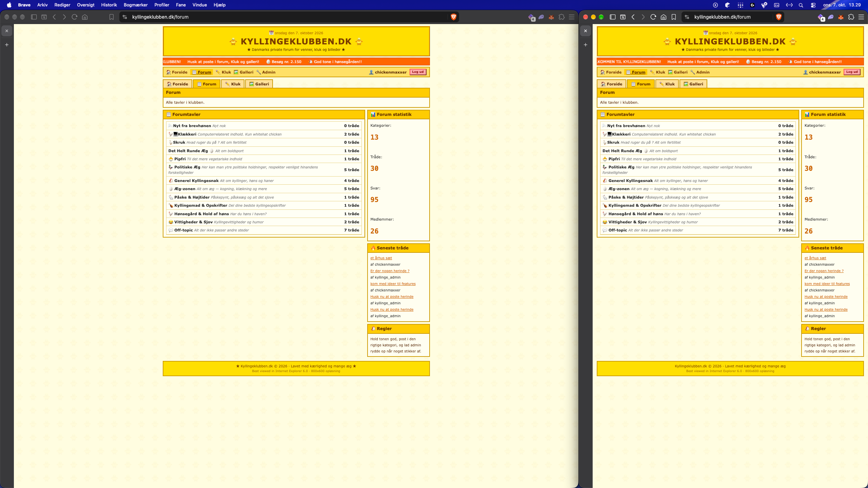This screenshot has width=868, height=488.
Task: Click Brave Shields icon in left window address bar
Action: click(453, 17)
